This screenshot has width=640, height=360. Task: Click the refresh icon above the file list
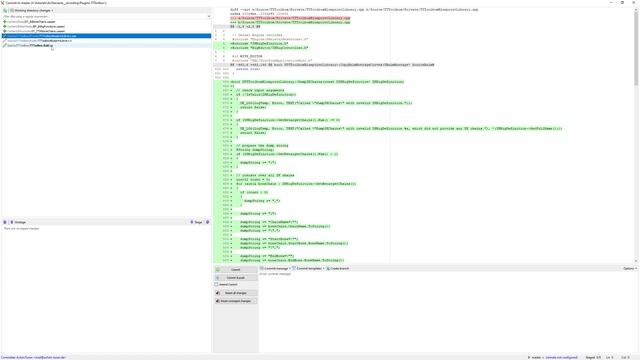pyautogui.click(x=5, y=11)
